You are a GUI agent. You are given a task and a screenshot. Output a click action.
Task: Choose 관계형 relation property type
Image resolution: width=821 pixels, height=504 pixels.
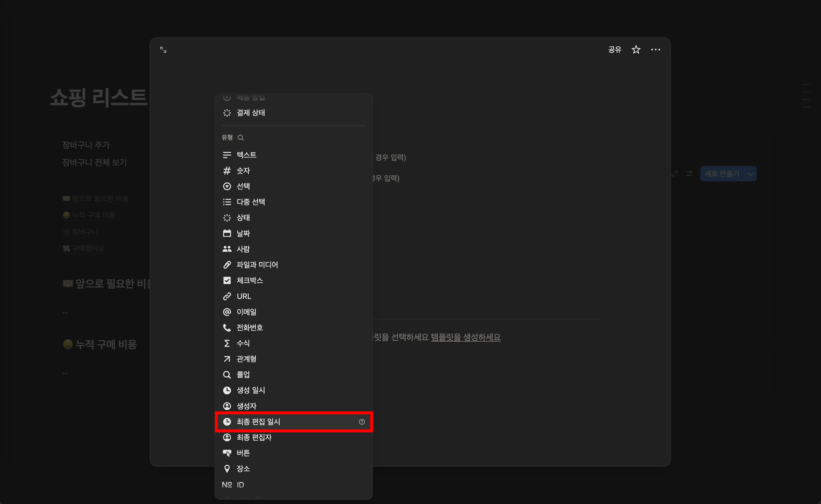[246, 359]
